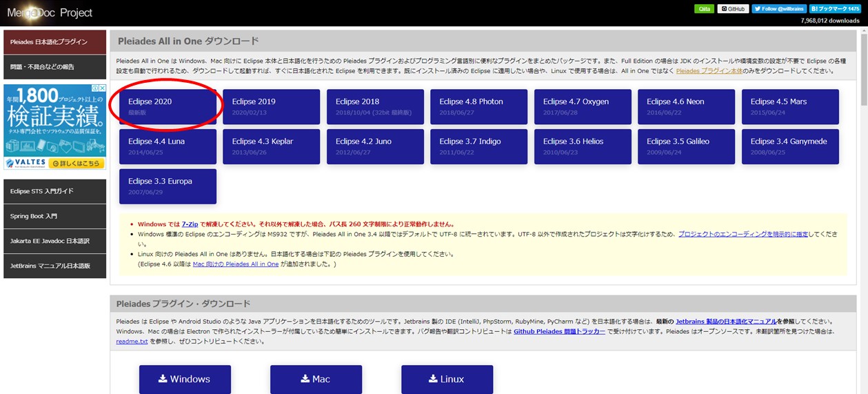
Task: Click the Windows download button
Action: [185, 380]
